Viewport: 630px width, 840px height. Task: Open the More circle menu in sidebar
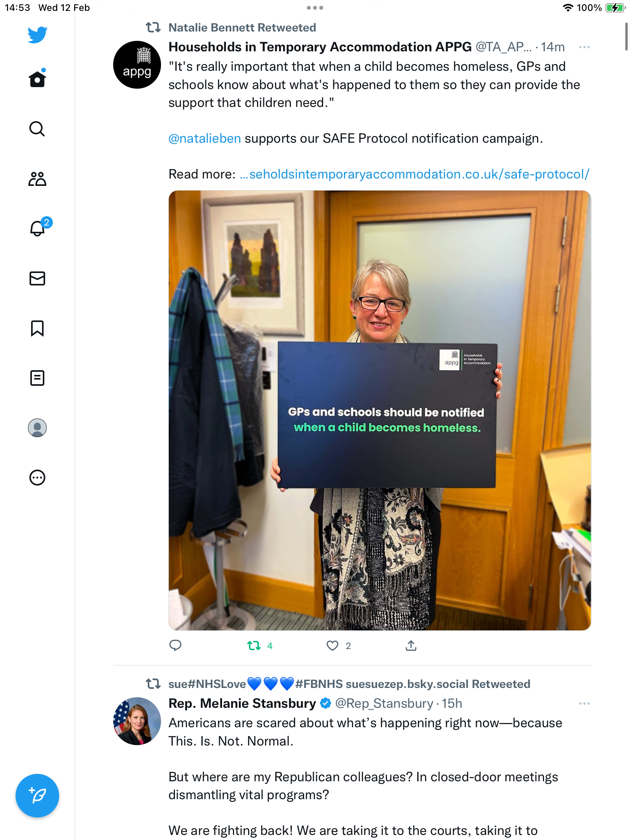click(x=37, y=478)
